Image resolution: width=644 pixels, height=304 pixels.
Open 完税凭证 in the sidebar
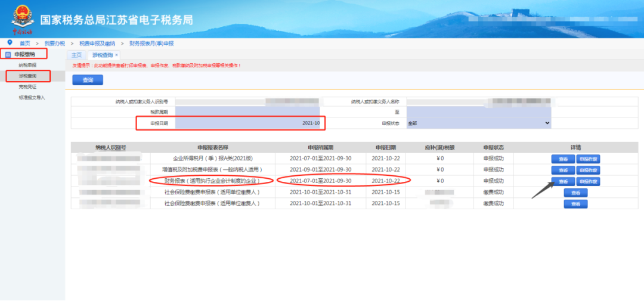click(x=27, y=86)
